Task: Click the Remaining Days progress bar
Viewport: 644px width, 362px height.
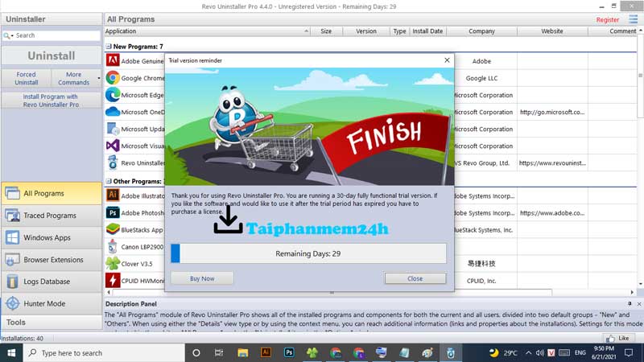Action: point(308,253)
